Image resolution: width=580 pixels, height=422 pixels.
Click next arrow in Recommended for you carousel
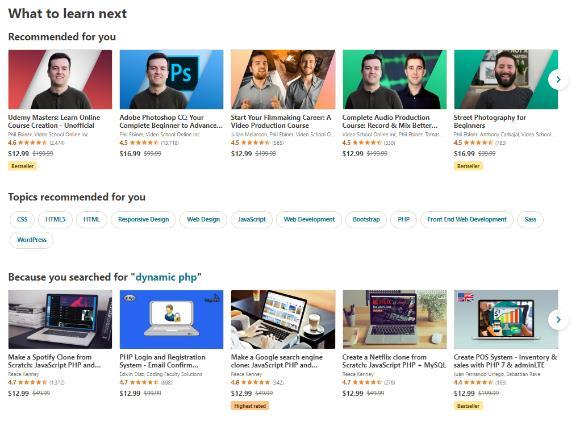pos(558,80)
